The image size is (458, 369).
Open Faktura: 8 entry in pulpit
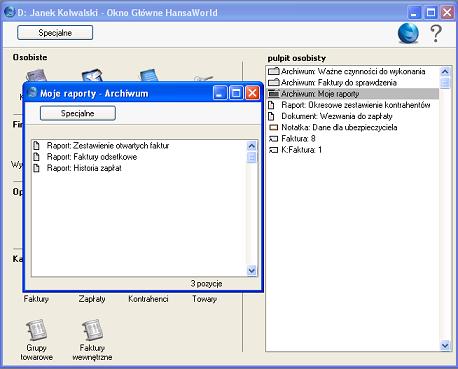(x=353, y=138)
